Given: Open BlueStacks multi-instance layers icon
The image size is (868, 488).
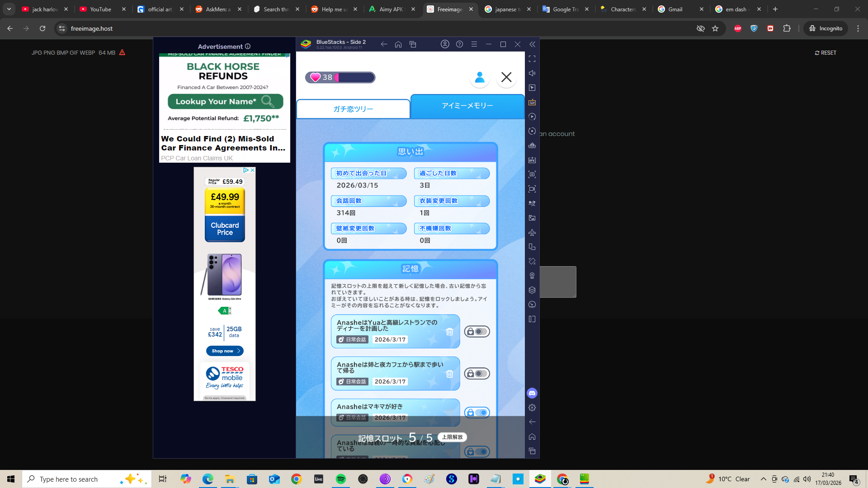Looking at the screenshot, I should click(x=532, y=290).
